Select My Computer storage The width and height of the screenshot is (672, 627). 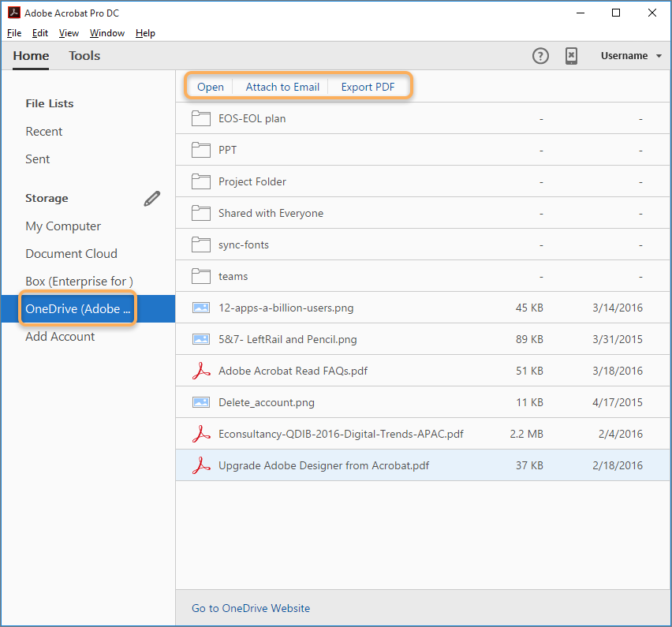[63, 226]
